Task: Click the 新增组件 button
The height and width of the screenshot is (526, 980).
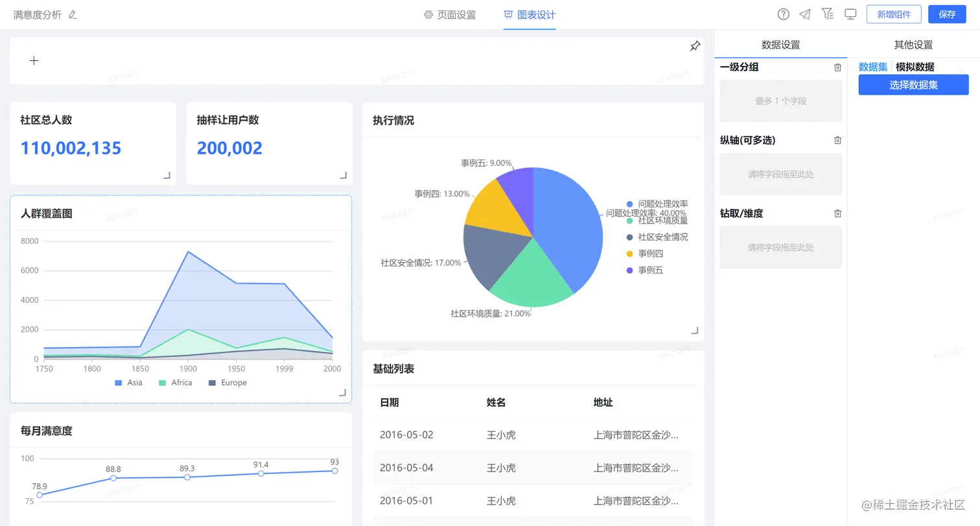Action: pyautogui.click(x=894, y=14)
